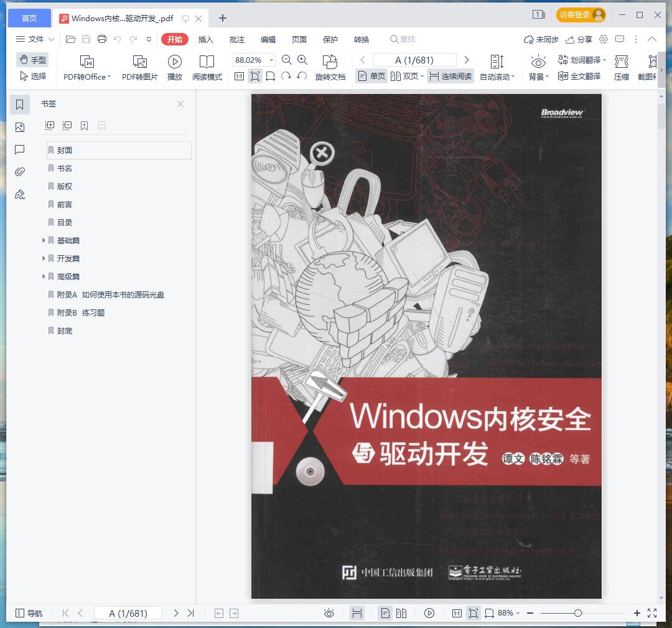The width and height of the screenshot is (672, 628).
Task: Click the PDF转图片 tool
Action: pos(140,68)
